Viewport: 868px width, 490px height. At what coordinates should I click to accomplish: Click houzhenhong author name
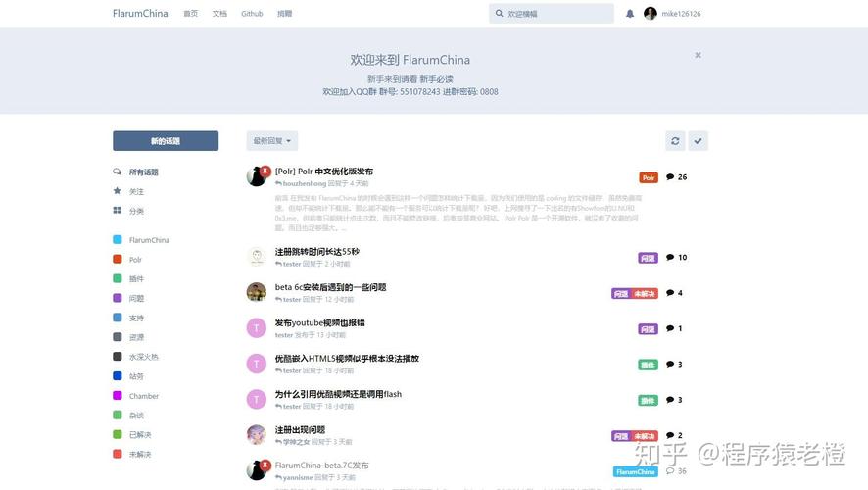[x=305, y=183]
